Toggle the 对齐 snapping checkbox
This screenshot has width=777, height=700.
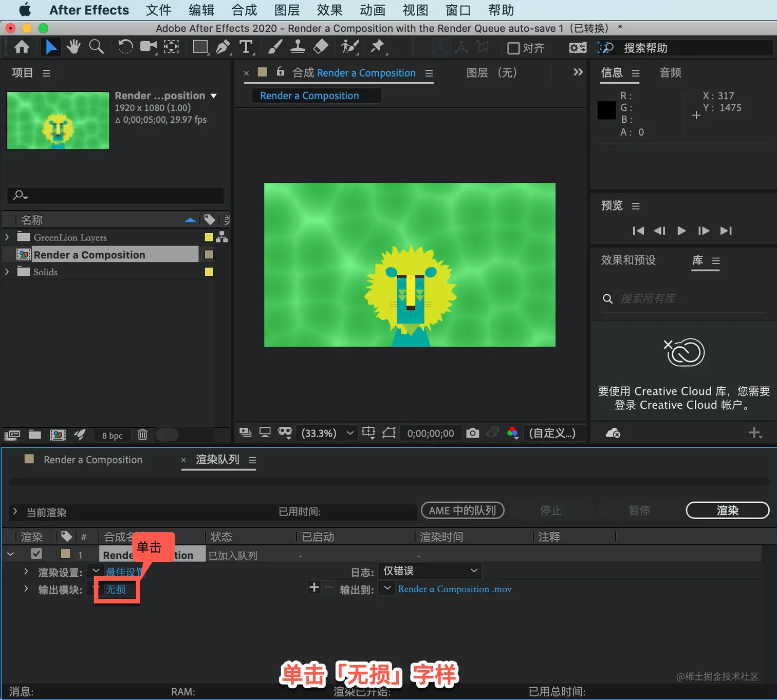point(513,48)
